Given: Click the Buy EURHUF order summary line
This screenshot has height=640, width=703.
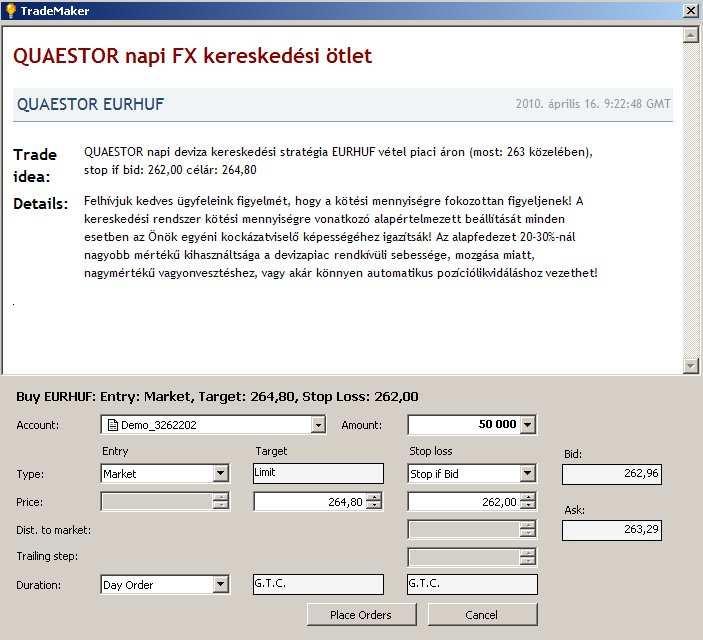Looking at the screenshot, I should 217,396.
